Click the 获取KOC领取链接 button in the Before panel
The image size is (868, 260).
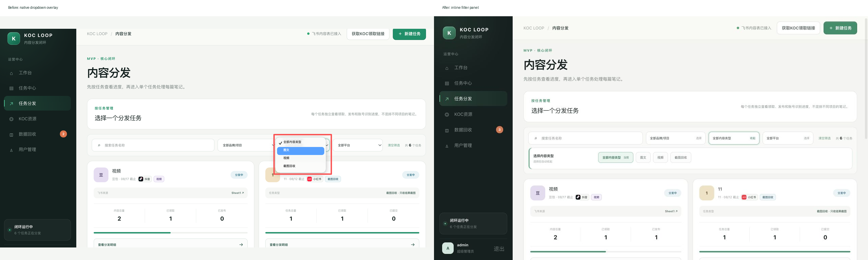pyautogui.click(x=368, y=34)
